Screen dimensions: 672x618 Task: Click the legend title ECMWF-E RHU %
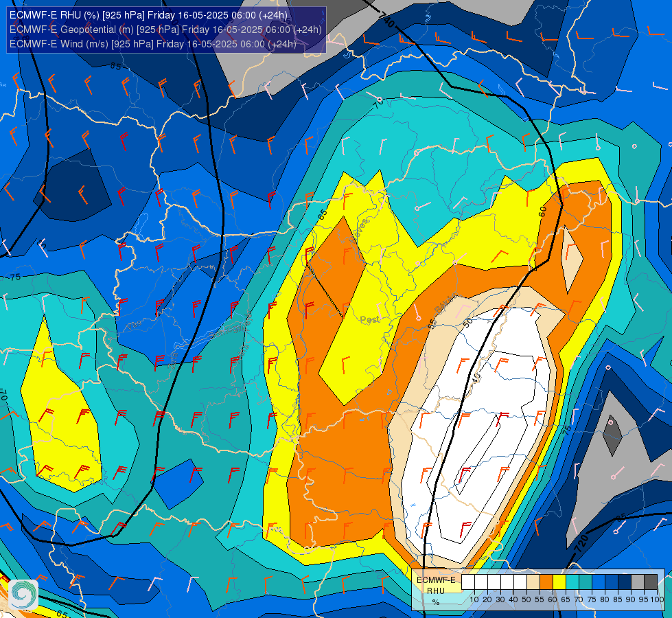tap(436, 591)
